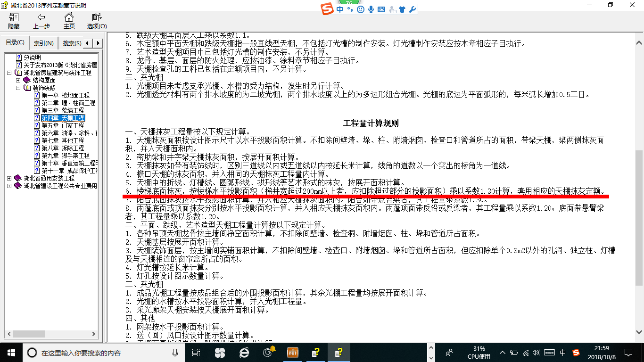Open the 主页 home page button
The height and width of the screenshot is (362, 644).
click(x=69, y=21)
